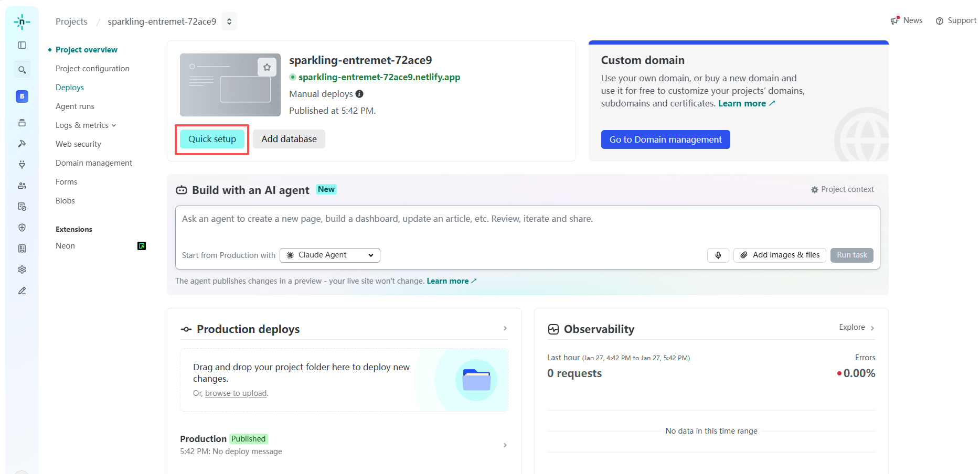The width and height of the screenshot is (980, 474).
Task: Click Go to Domain management button
Action: point(665,139)
